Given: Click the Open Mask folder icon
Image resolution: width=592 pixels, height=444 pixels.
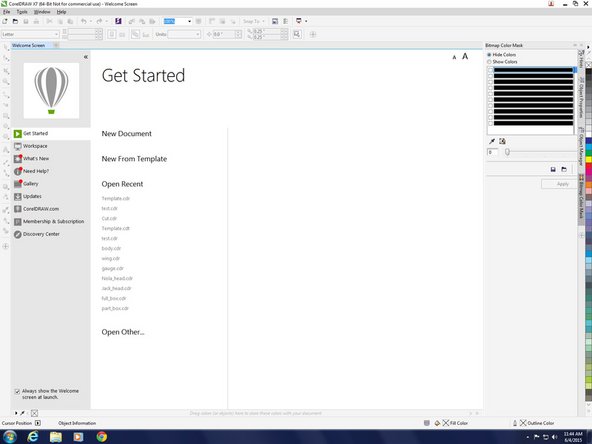Looking at the screenshot, I should [564, 170].
